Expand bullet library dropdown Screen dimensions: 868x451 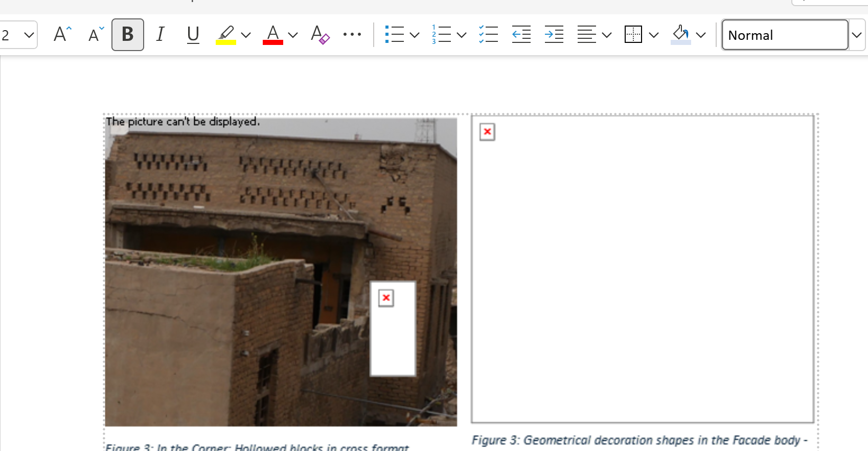point(415,35)
